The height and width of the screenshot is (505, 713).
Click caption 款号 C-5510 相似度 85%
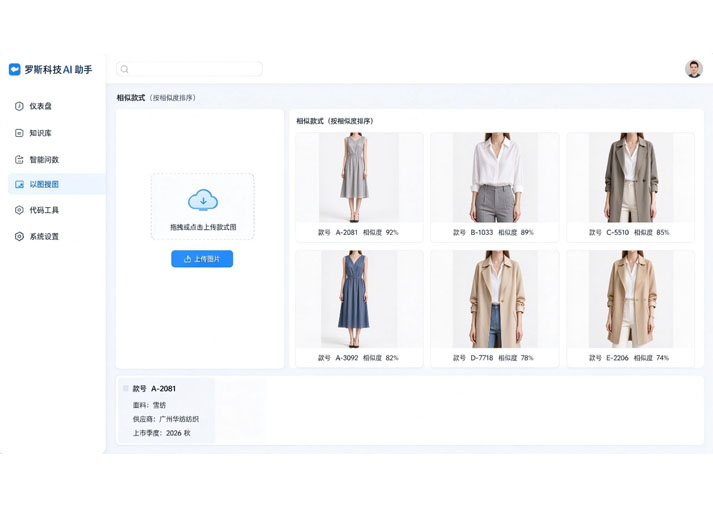click(629, 232)
